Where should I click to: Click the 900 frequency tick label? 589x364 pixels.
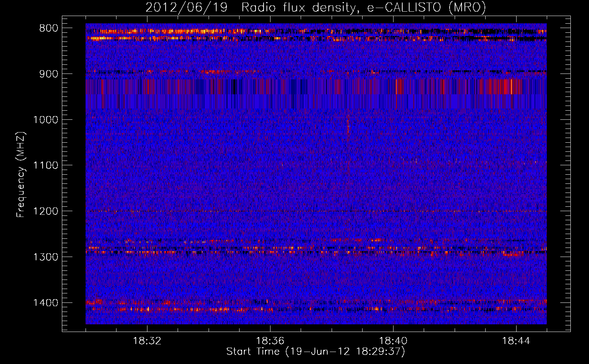tap(49, 74)
